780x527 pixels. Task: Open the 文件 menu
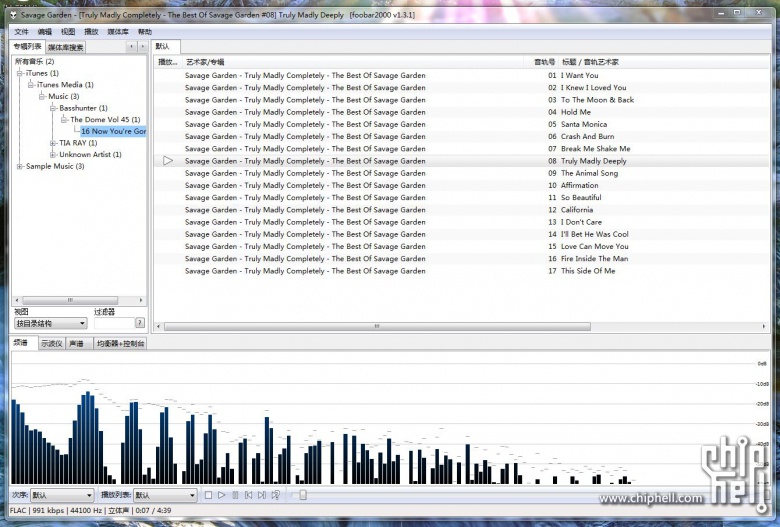21,32
